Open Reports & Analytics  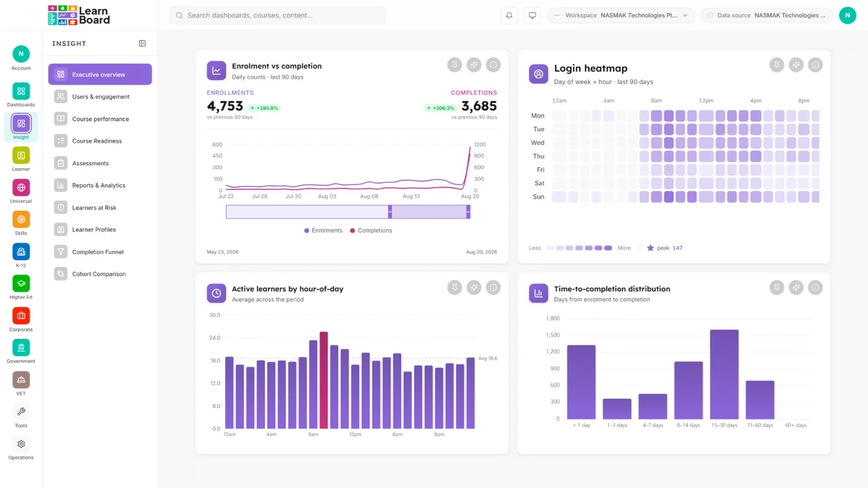[x=100, y=185]
